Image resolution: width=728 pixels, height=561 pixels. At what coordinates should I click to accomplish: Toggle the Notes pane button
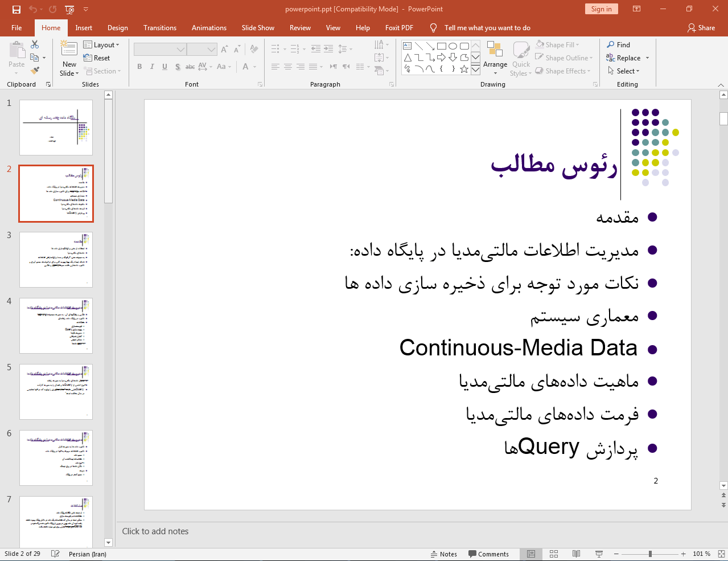tap(443, 554)
